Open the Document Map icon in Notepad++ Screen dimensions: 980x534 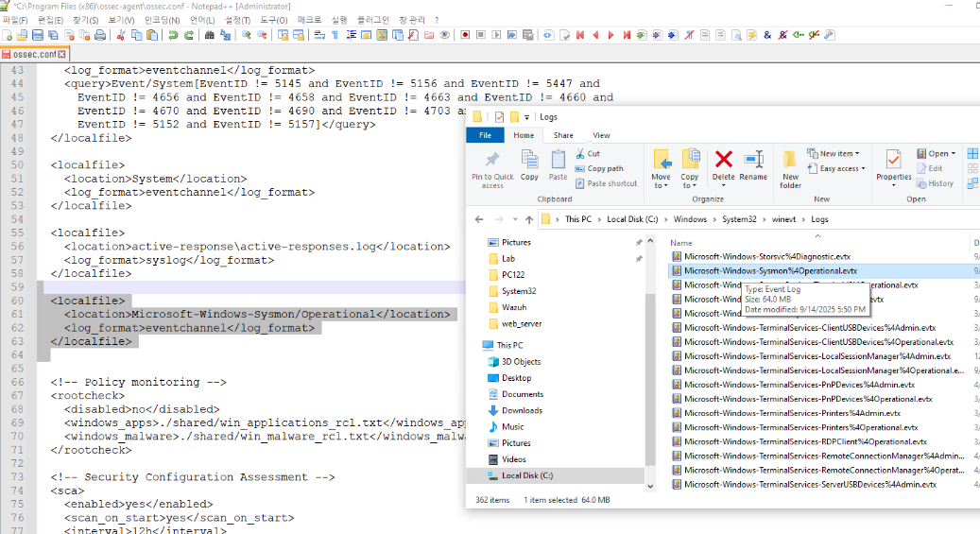[x=382, y=35]
